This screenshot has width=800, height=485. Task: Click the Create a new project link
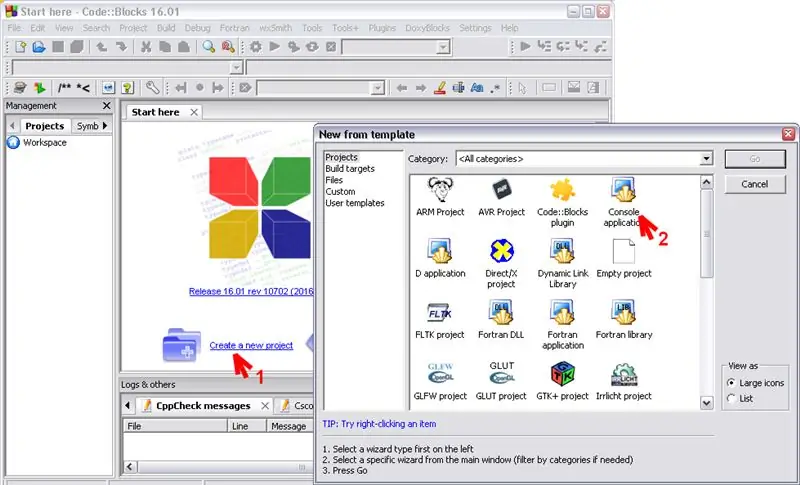[251, 345]
